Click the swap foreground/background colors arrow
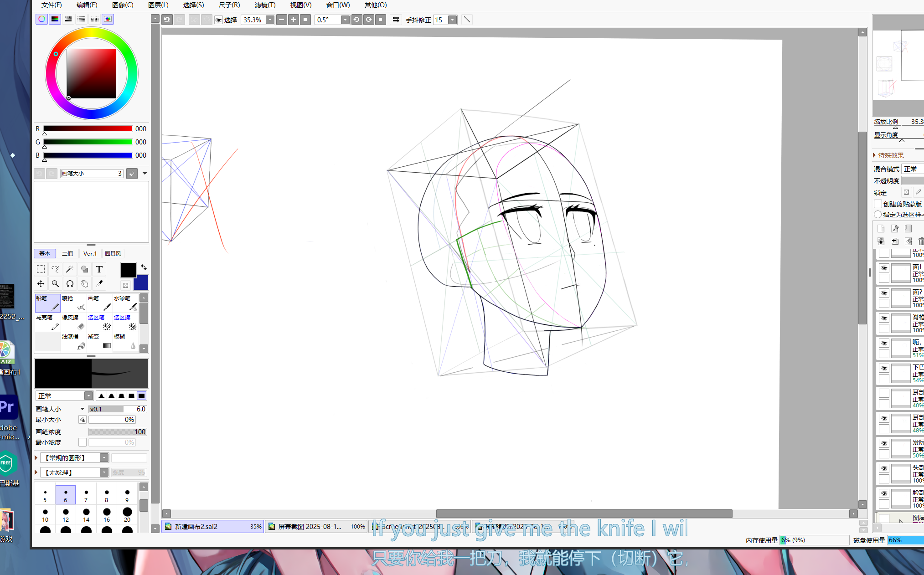Viewport: 924px width, 575px height. (x=144, y=267)
